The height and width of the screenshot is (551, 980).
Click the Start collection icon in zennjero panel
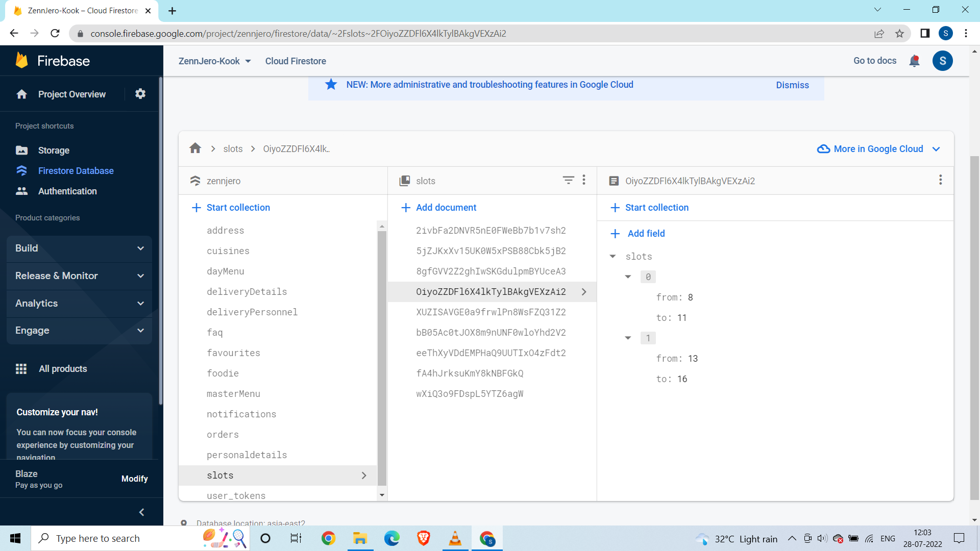click(x=196, y=207)
